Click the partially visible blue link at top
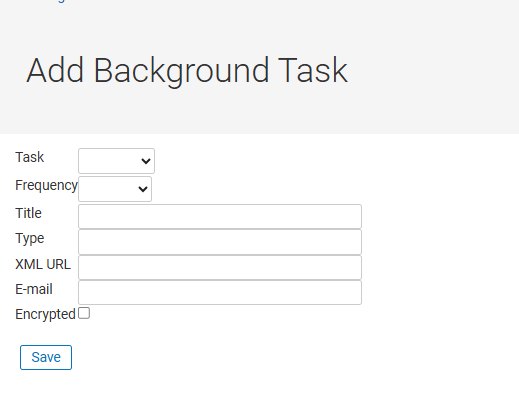The image size is (519, 405). point(60,1)
